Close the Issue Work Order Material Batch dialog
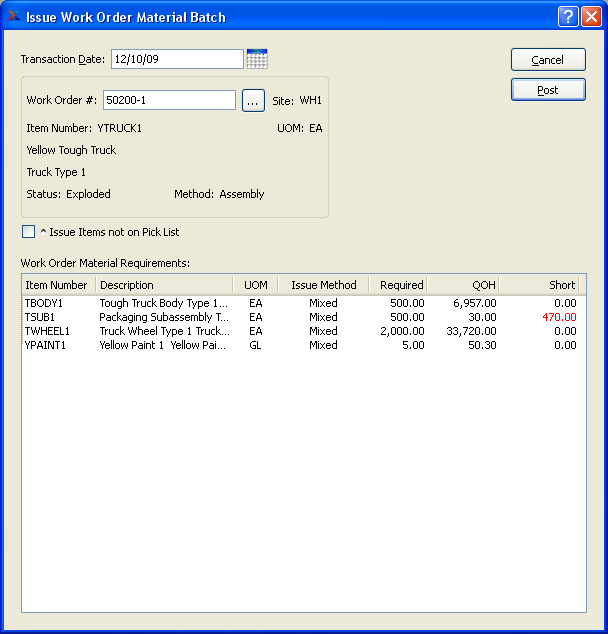This screenshot has width=608, height=634. 591,17
